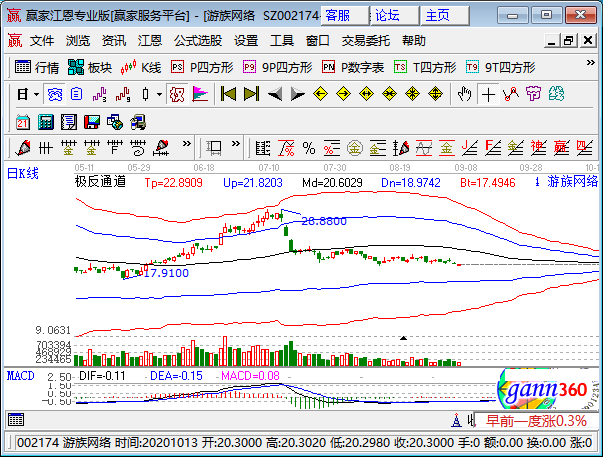The width and height of the screenshot is (603, 457).
Task: Click the yellow diamond right-arrow icon
Action: click(x=343, y=94)
